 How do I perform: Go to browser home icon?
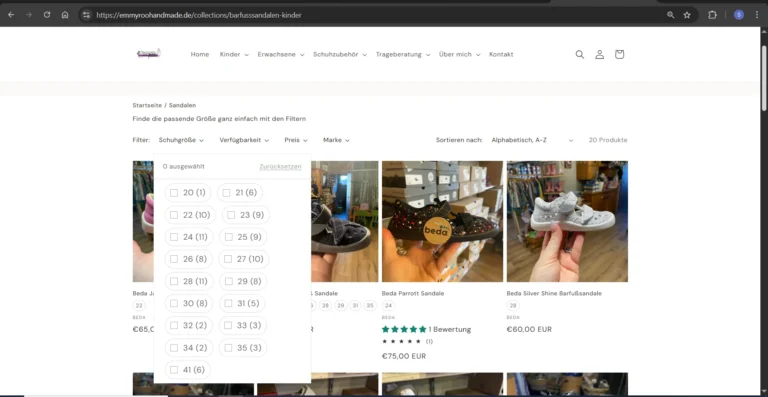tap(65, 15)
